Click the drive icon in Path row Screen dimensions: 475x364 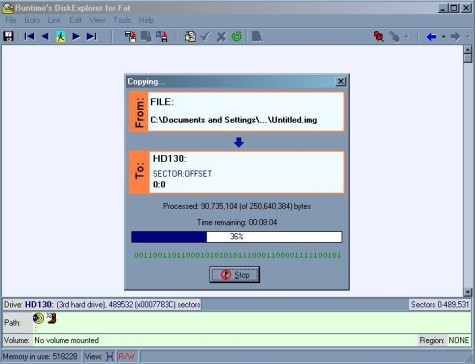[38, 318]
